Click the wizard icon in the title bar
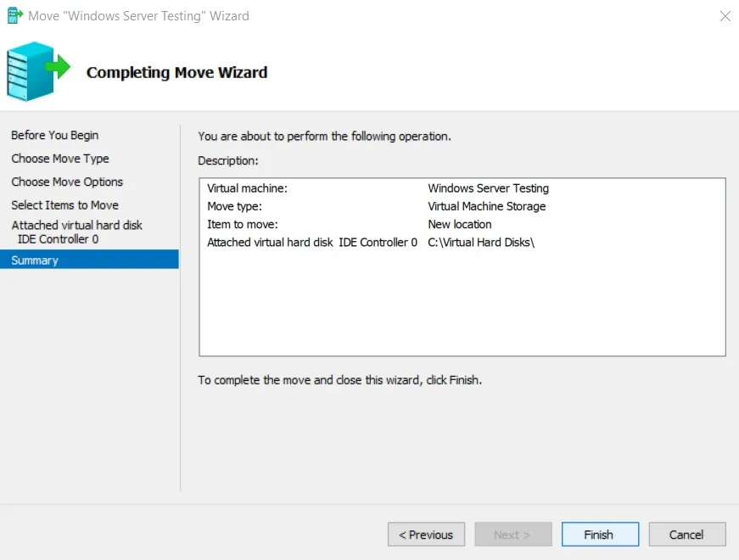The height and width of the screenshot is (560, 739). coord(14,15)
